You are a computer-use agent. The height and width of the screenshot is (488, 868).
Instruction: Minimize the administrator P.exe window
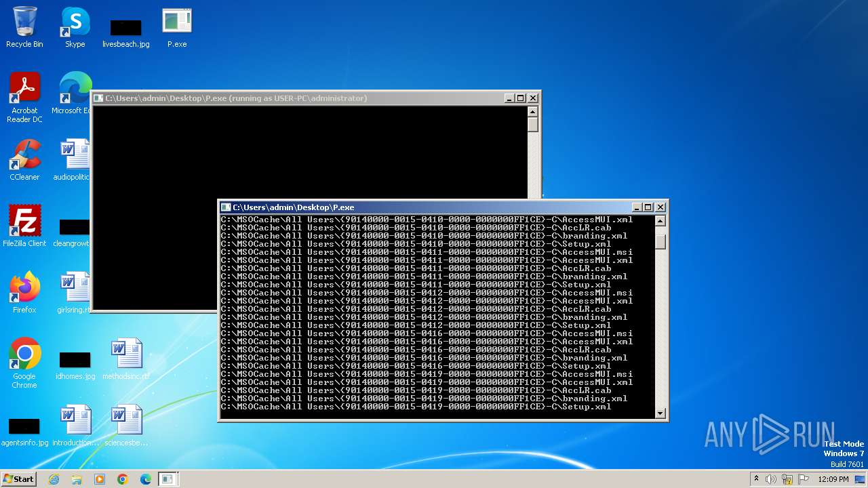pos(510,98)
